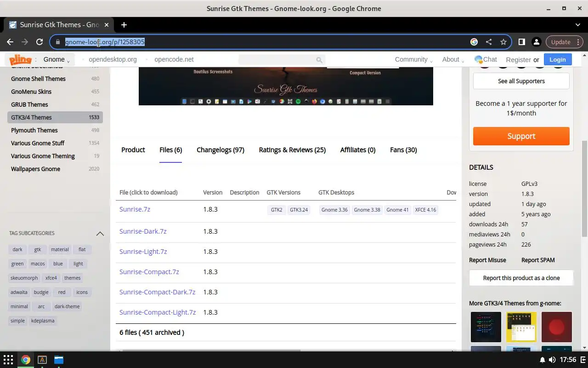Viewport: 588px width, 368px height.
Task: Filter by the macos tag
Action: click(x=38, y=264)
